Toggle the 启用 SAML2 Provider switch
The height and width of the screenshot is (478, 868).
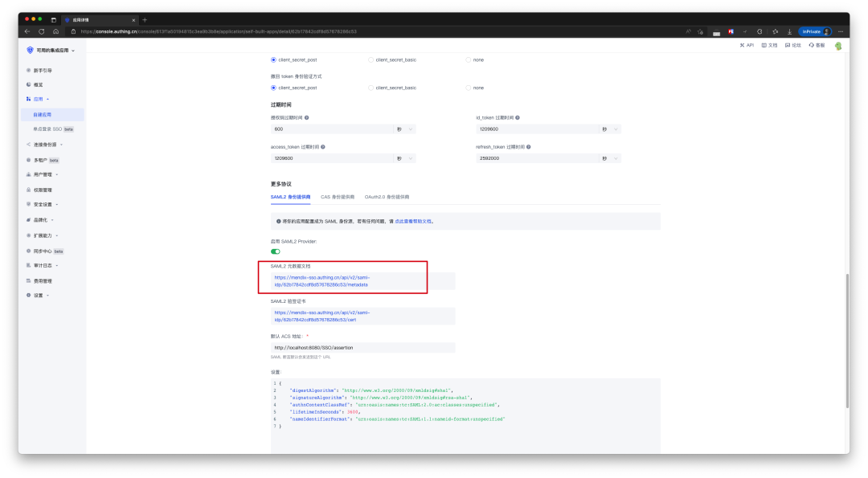275,251
